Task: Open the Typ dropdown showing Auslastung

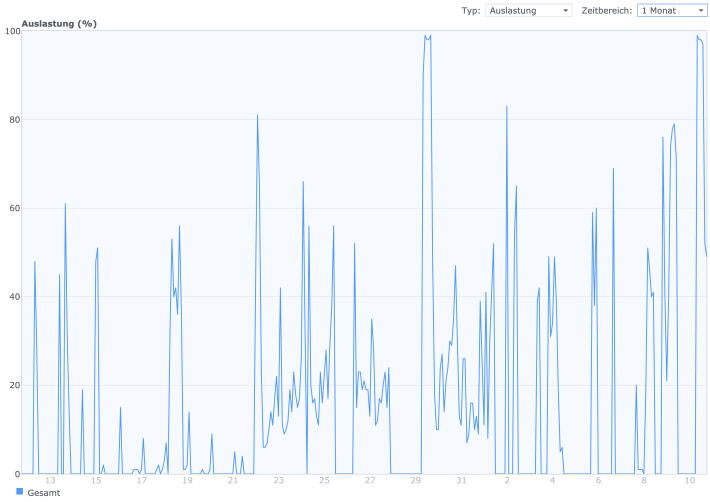Action: [x=528, y=10]
